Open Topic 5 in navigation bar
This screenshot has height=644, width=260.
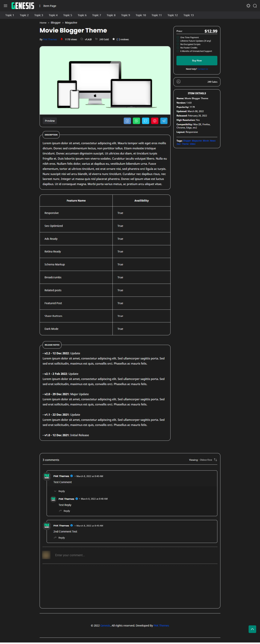(68, 15)
